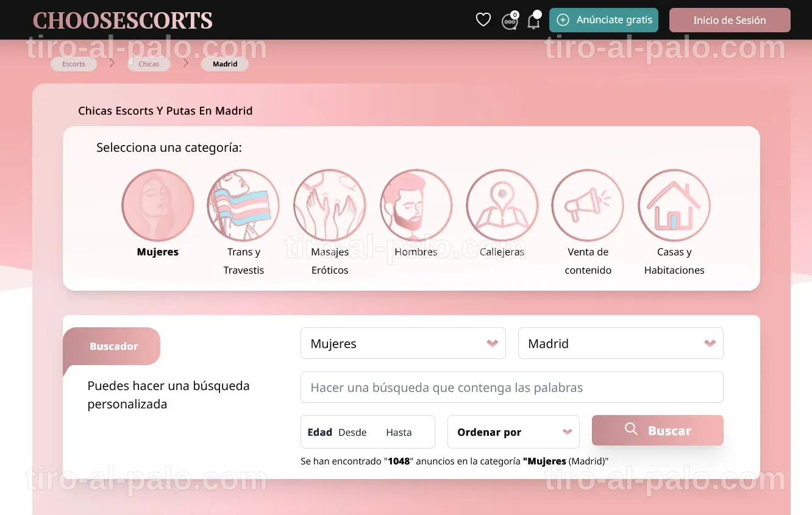Go to the CHOOSESCORTS home logo
This screenshot has width=812, height=515.
(x=123, y=20)
